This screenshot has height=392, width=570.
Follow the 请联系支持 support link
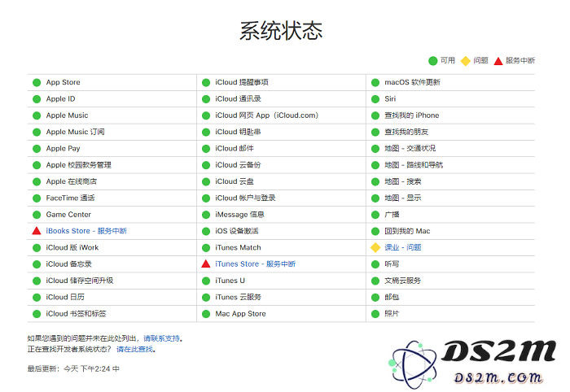[161, 338]
